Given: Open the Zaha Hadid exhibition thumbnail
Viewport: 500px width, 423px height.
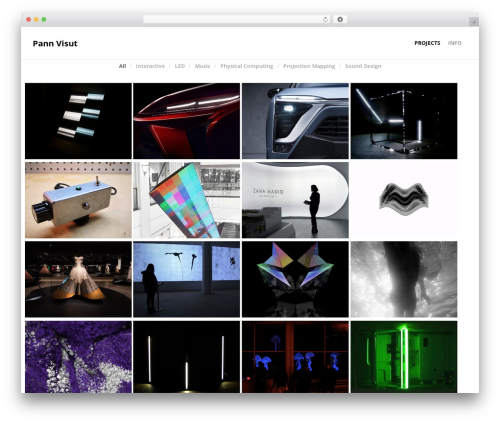Looking at the screenshot, I should click(295, 200).
